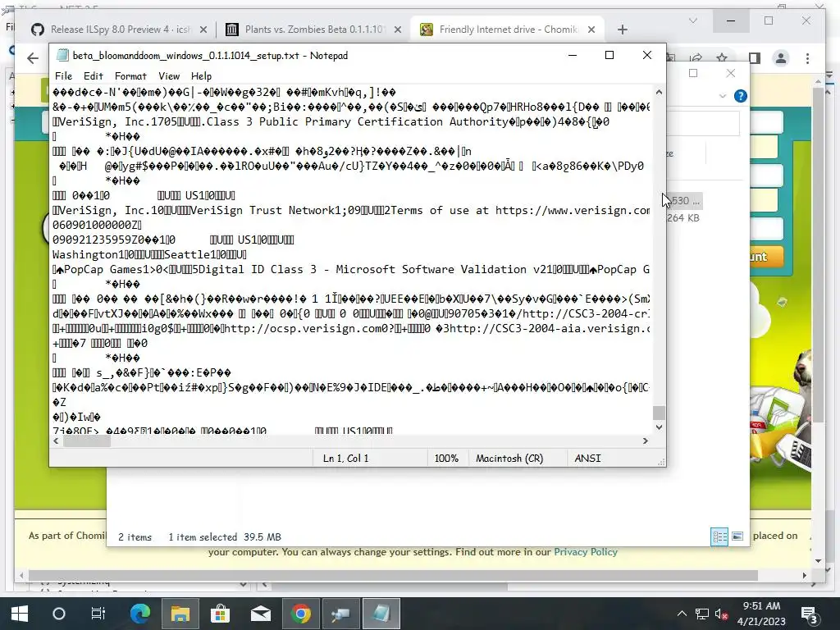Screen dimensions: 840x630
Task: Open the Help menu in Notepad
Action: 202,76
